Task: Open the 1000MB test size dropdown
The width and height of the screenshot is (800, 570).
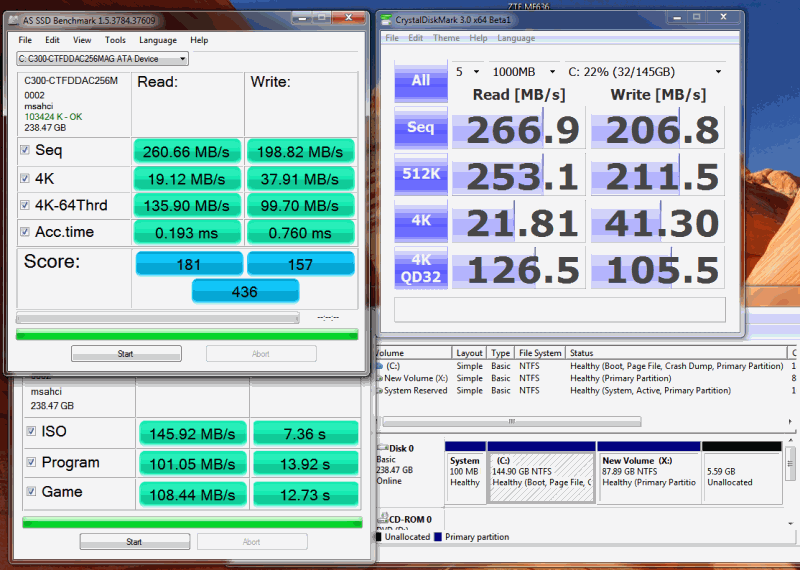Action: 523,72
